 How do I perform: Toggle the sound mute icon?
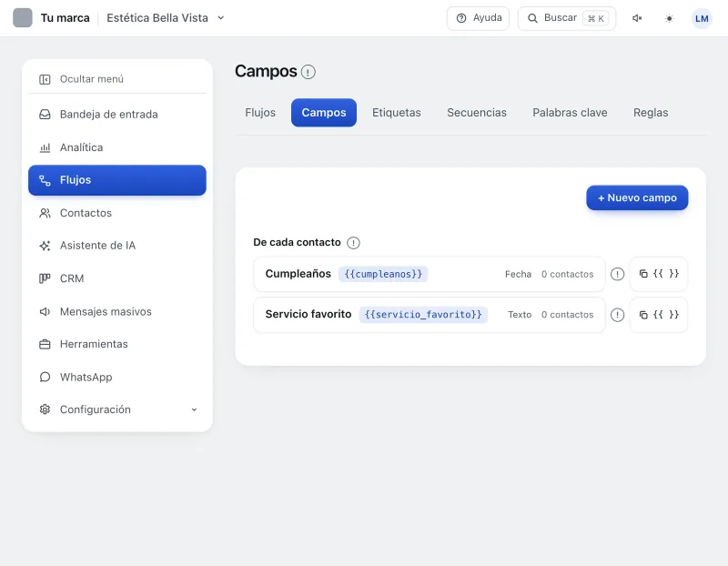click(x=637, y=18)
